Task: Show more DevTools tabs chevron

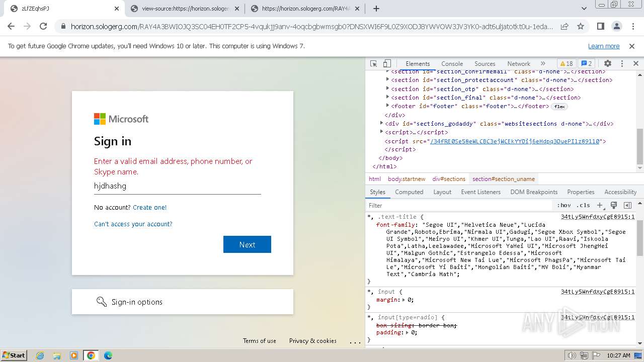Action: (543, 64)
